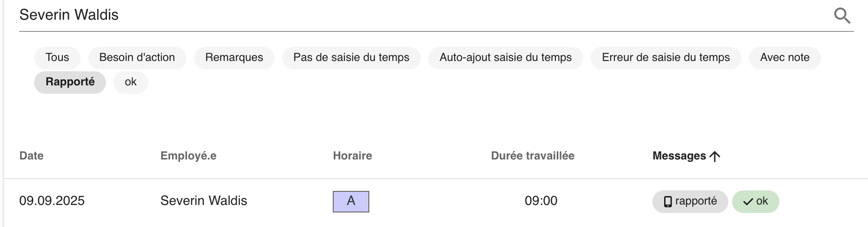The width and height of the screenshot is (868, 227).
Task: Sort by Employé.e column header
Action: pos(188,156)
